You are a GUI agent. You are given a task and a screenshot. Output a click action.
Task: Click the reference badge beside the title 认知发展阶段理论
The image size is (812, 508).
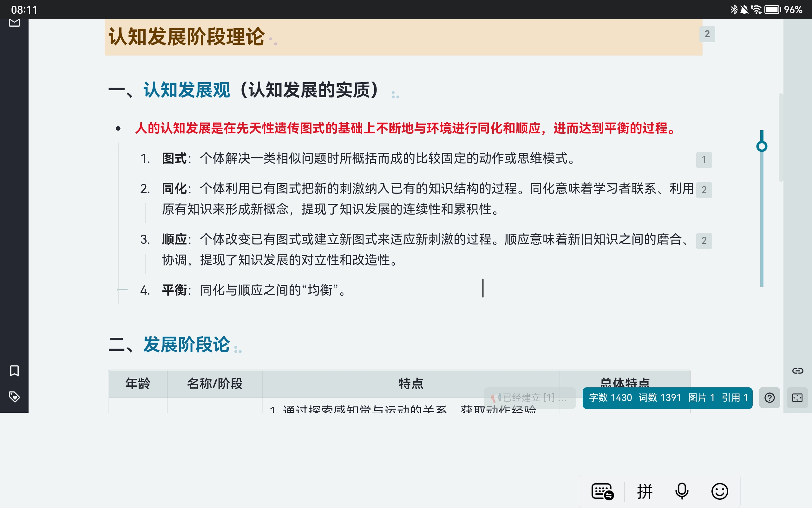[707, 34]
